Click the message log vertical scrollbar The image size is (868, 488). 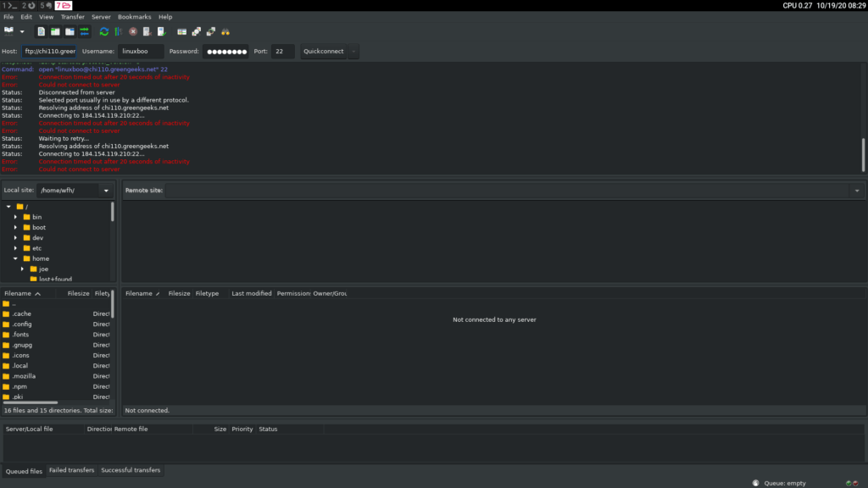tap(864, 155)
